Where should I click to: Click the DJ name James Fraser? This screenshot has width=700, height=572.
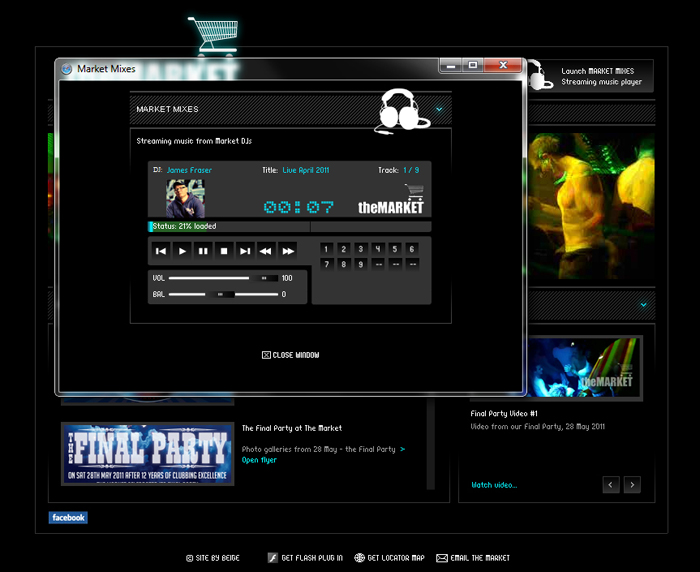[189, 170]
